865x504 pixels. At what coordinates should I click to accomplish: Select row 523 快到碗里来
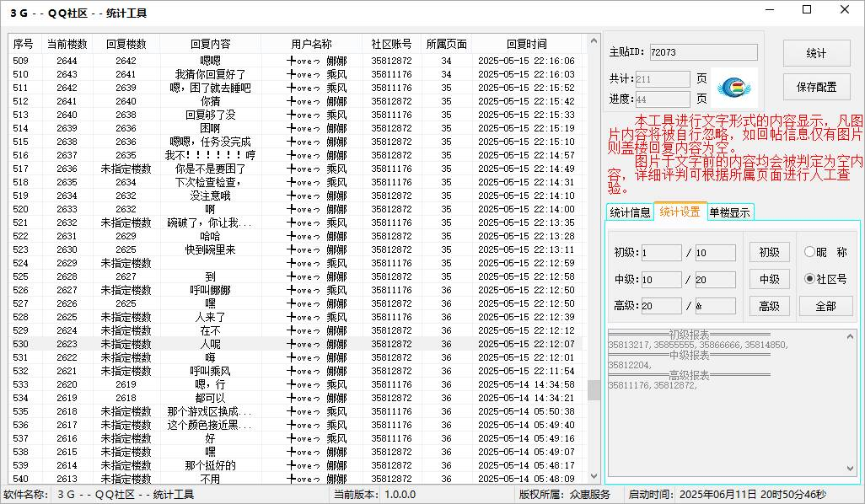[x=294, y=249]
